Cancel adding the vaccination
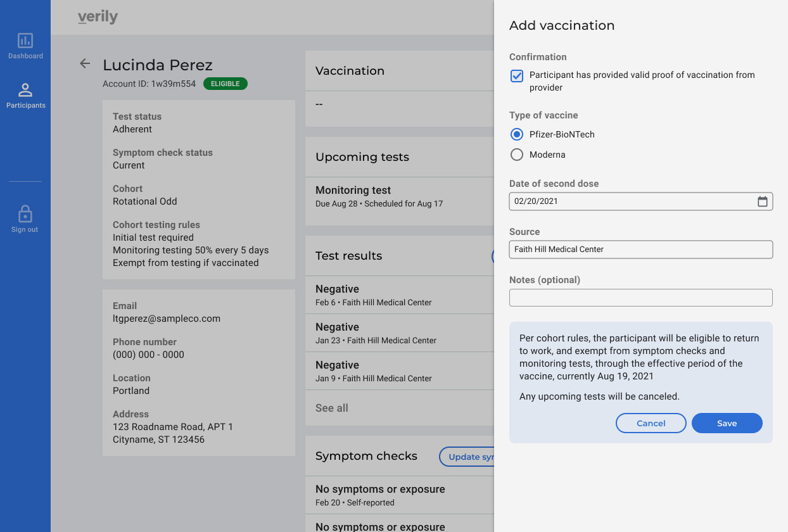Screen dimensions: 788x532 tap(651, 423)
